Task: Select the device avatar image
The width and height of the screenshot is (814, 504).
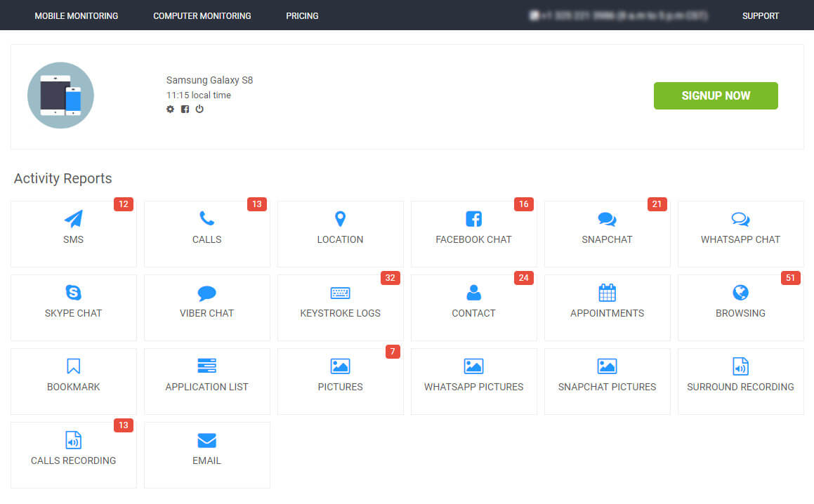Action: point(60,95)
